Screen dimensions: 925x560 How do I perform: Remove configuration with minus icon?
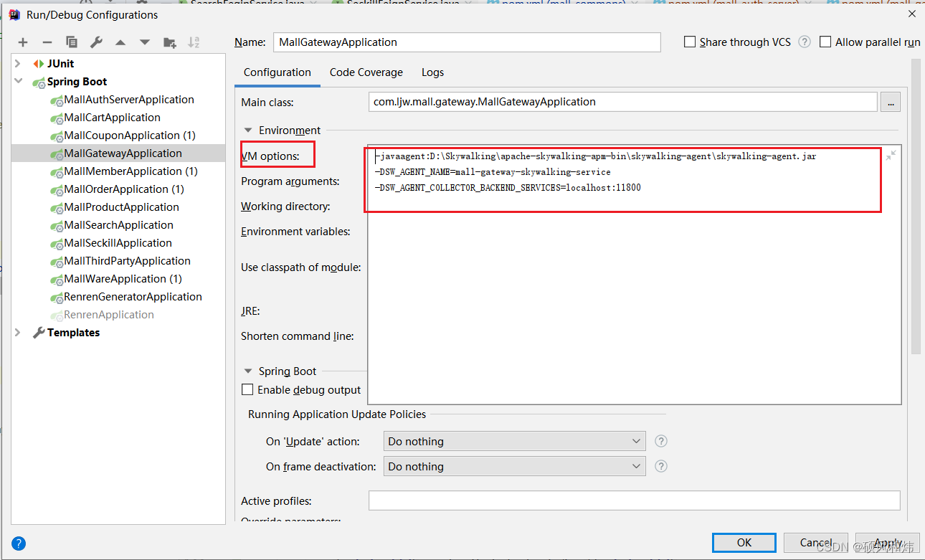[x=47, y=42]
